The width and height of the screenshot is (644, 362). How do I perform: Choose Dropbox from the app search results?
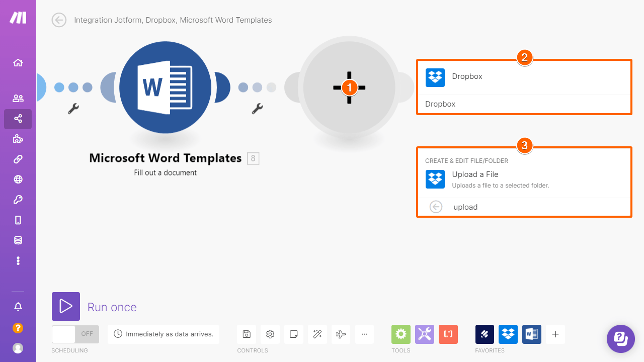click(x=524, y=77)
